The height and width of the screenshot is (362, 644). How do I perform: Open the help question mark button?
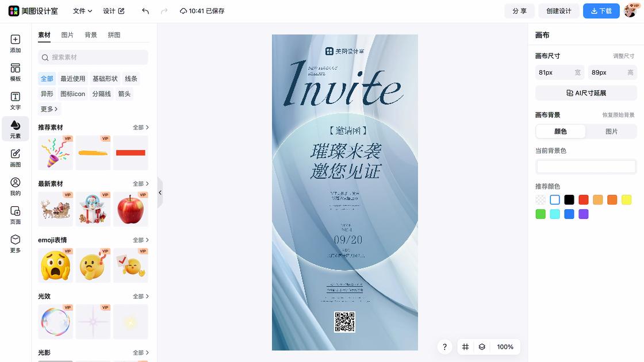pyautogui.click(x=445, y=347)
